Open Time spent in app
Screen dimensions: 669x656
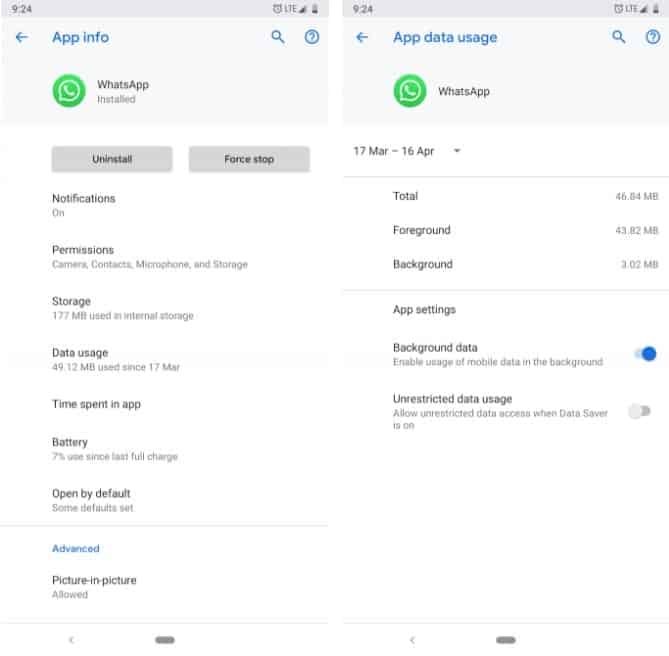click(x=164, y=404)
